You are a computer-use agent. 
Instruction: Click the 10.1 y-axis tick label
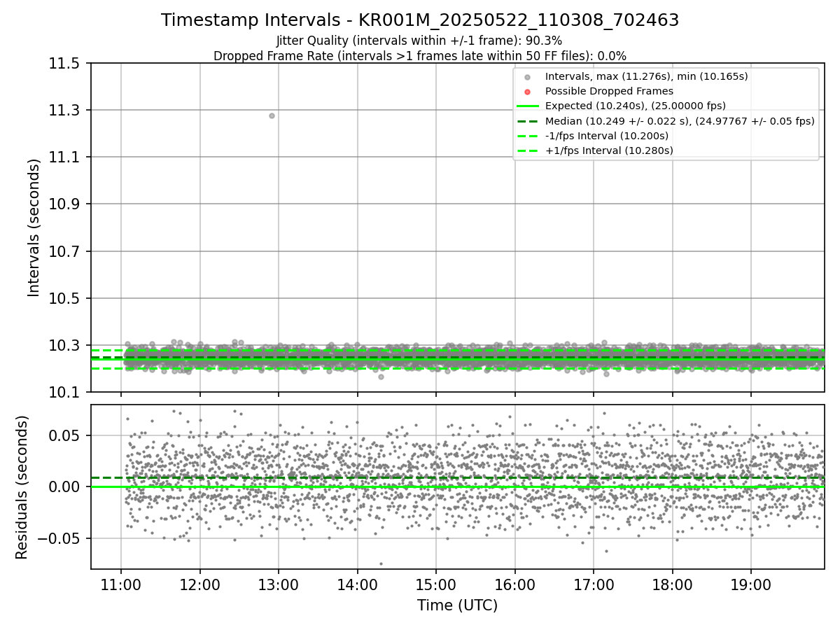coord(66,393)
